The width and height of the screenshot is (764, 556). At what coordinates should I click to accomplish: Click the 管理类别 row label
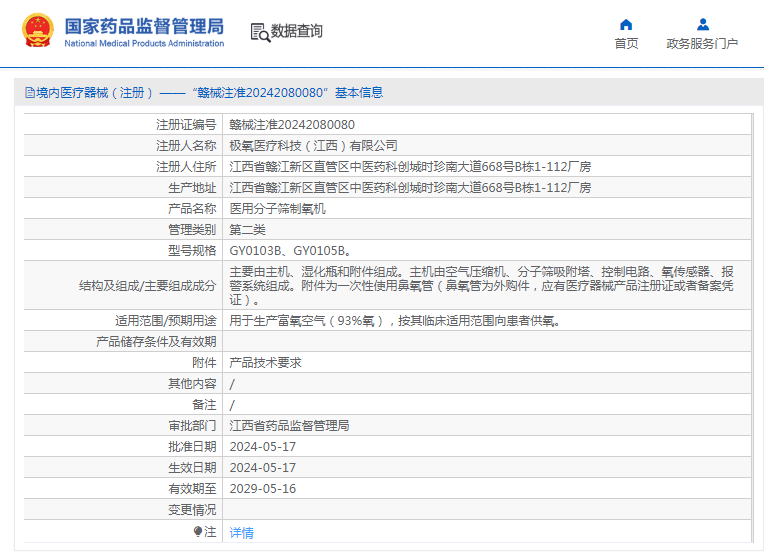[x=192, y=230]
